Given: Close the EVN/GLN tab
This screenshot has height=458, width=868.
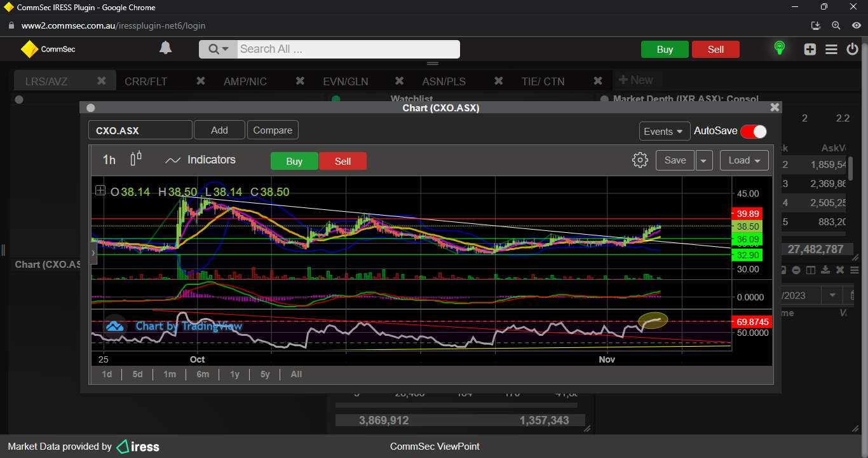Looking at the screenshot, I should 400,81.
